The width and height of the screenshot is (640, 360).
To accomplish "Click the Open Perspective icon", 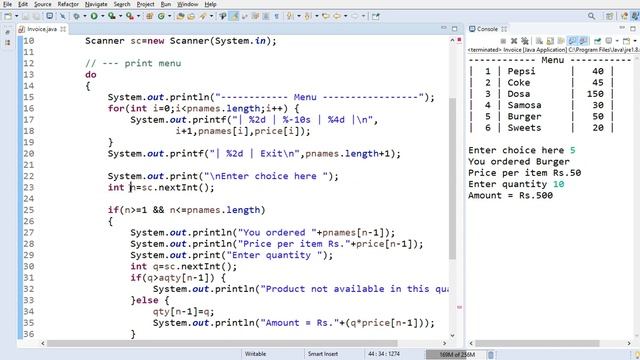I will [x=610, y=16].
